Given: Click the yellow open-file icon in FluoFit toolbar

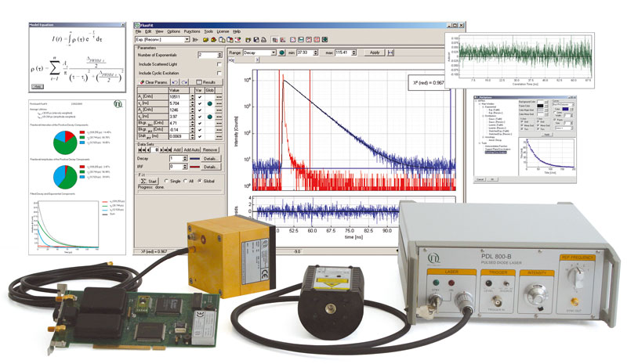Looking at the screenshot, I should [205, 40].
